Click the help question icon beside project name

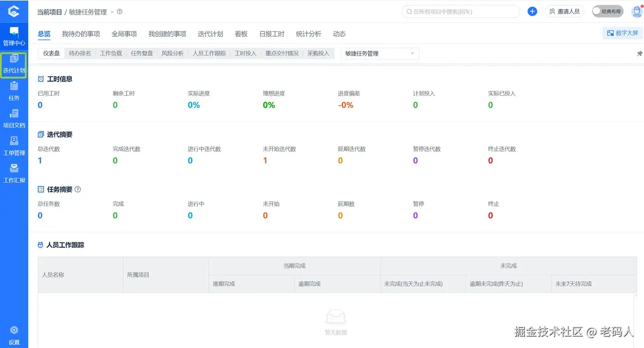(120, 12)
